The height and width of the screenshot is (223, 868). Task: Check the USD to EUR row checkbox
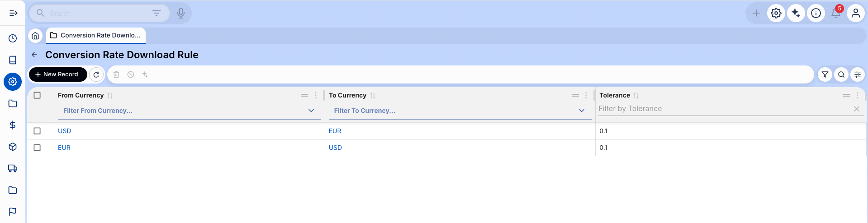37,131
